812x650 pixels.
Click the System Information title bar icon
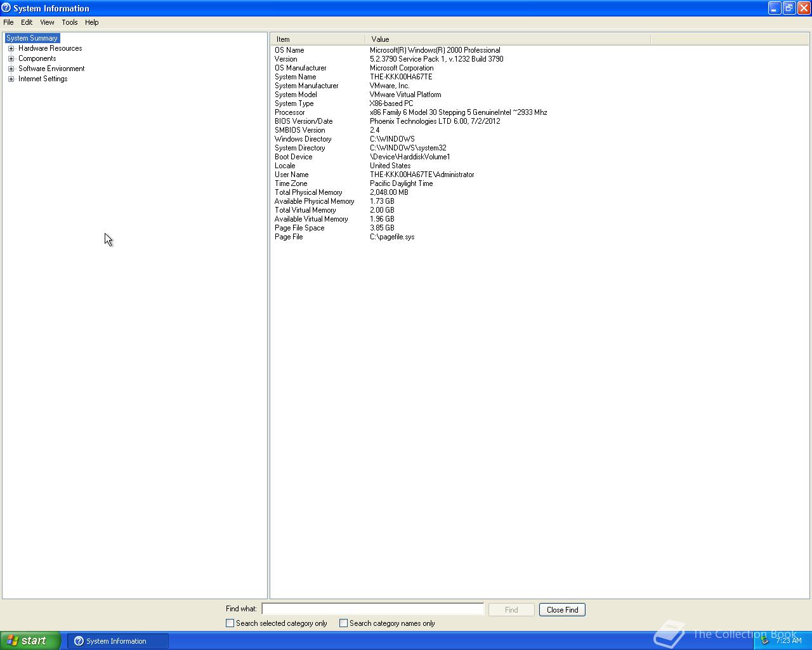6,8
